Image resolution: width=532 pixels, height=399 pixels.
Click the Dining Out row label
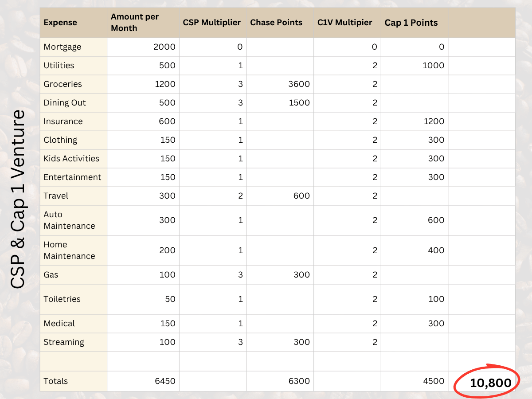(65, 103)
